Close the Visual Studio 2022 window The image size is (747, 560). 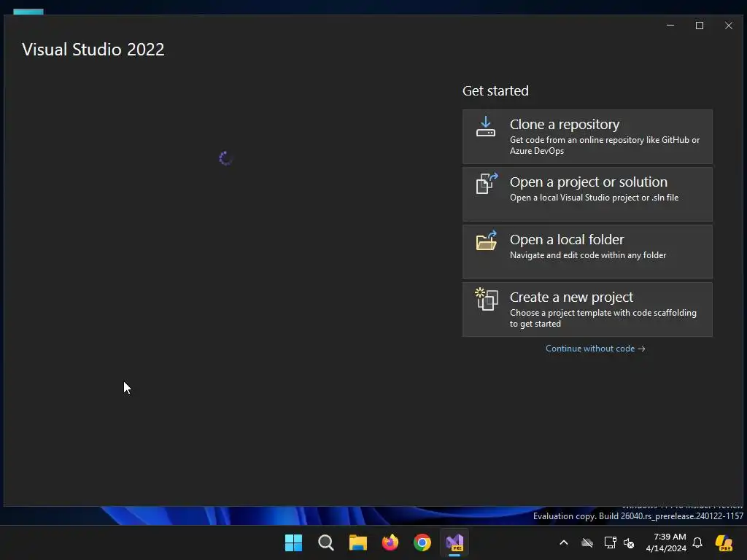point(729,26)
